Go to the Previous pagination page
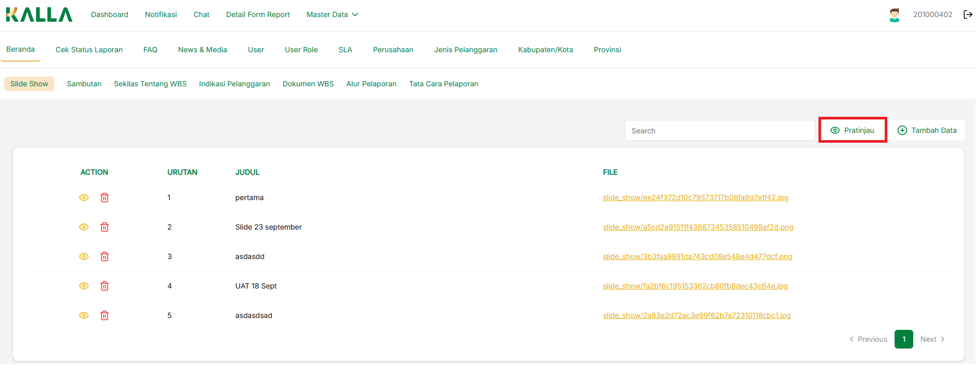The height and width of the screenshot is (365, 980). [x=868, y=339]
